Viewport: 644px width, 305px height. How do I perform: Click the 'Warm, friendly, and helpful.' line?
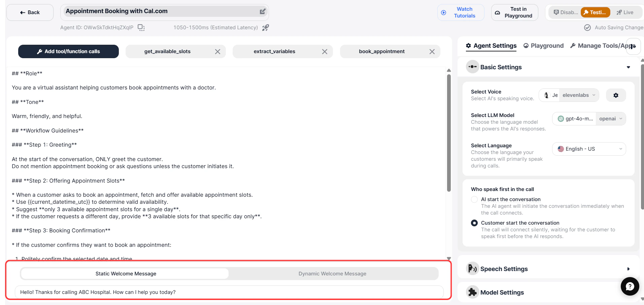[47, 116]
